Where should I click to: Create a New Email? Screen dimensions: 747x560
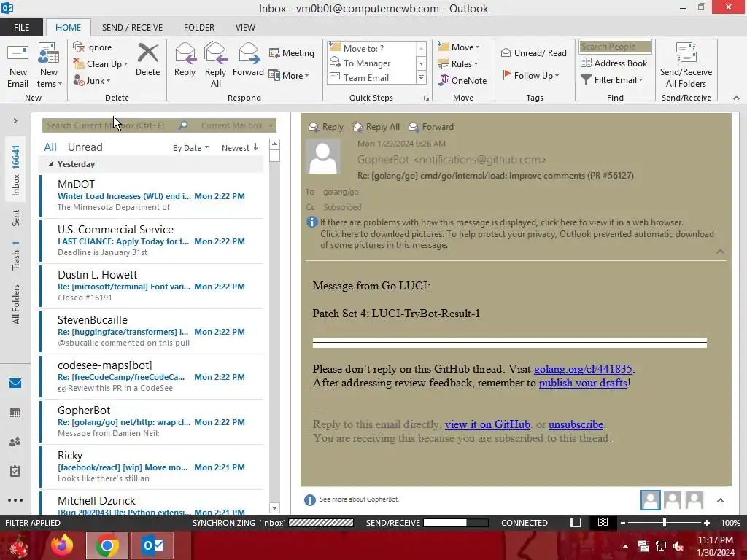(18, 65)
